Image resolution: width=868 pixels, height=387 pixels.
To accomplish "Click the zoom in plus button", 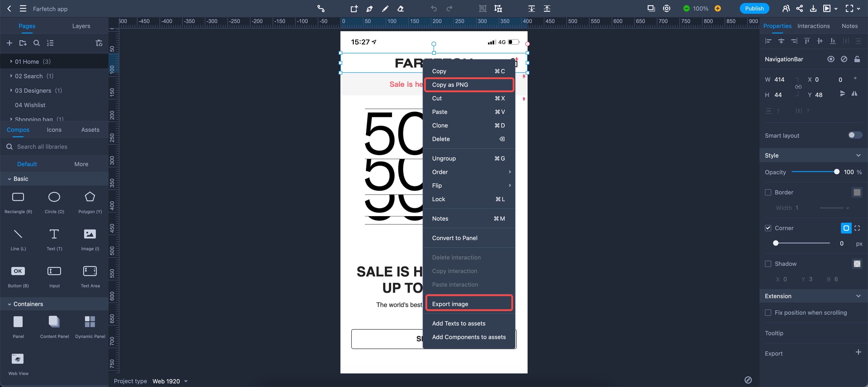I will pos(718,8).
